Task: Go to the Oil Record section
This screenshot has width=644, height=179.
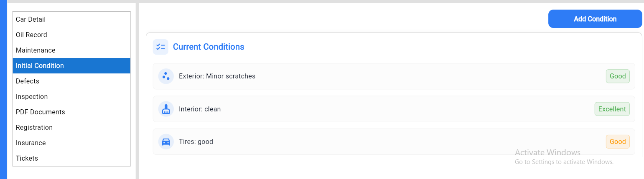Action: point(31,35)
